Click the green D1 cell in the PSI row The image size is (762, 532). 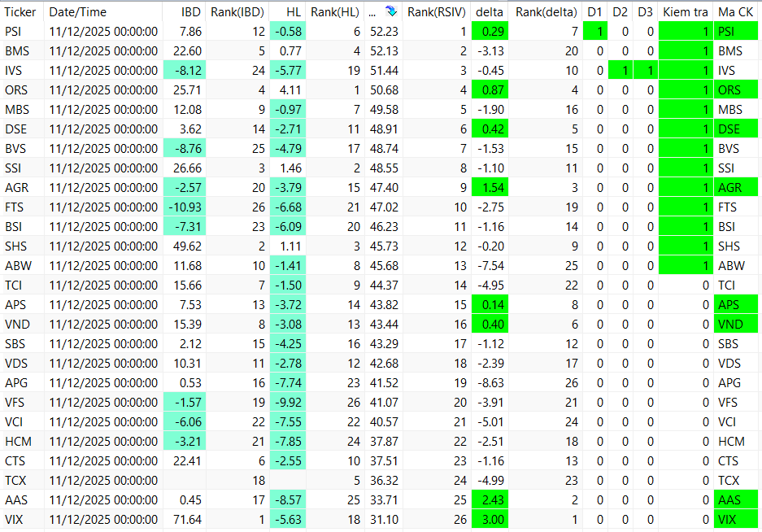(594, 32)
